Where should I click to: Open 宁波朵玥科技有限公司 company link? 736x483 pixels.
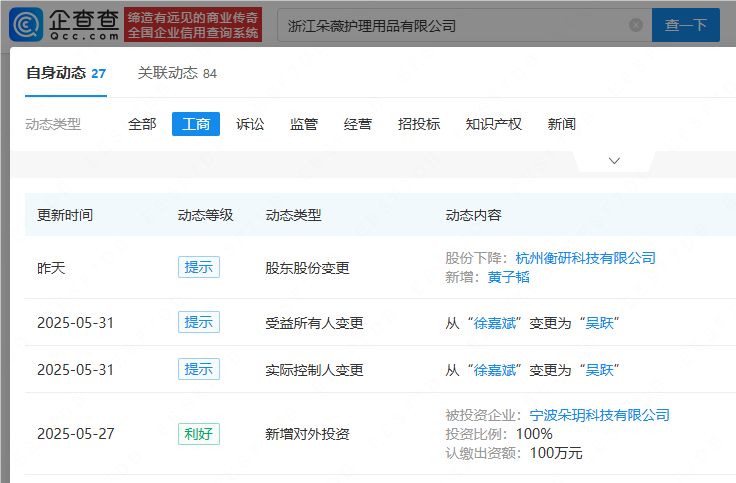click(599, 415)
